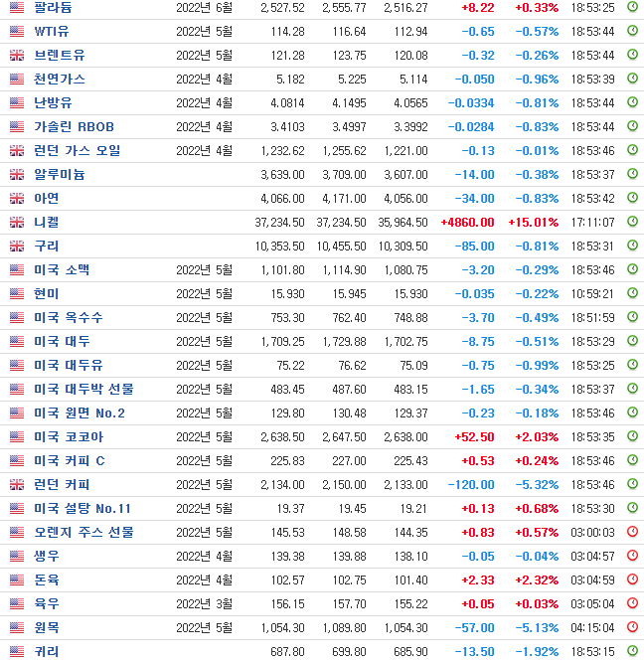Click the clock icon in 런던 커피 row
Viewport: 644px width, 662px height.
click(x=632, y=484)
